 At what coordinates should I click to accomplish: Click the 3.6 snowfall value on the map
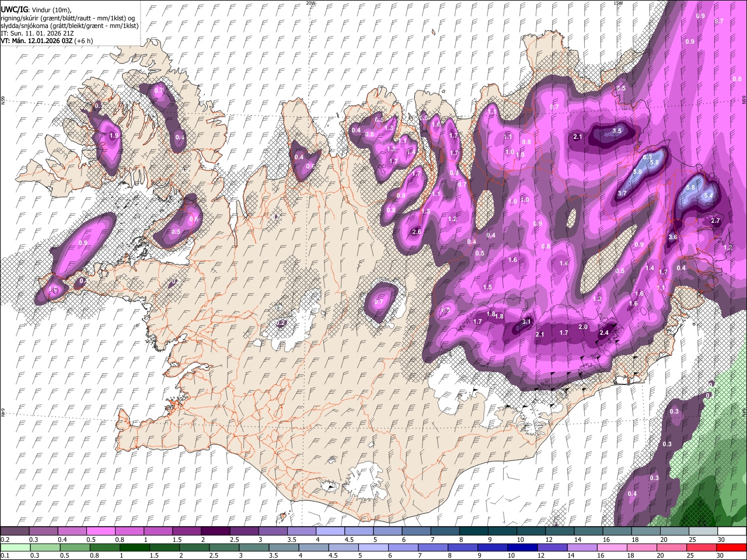(x=672, y=237)
